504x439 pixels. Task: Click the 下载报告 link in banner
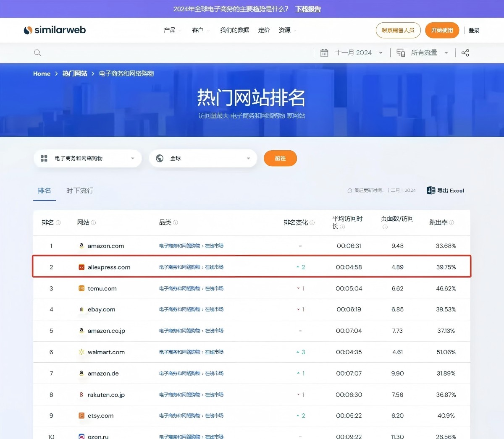(308, 9)
